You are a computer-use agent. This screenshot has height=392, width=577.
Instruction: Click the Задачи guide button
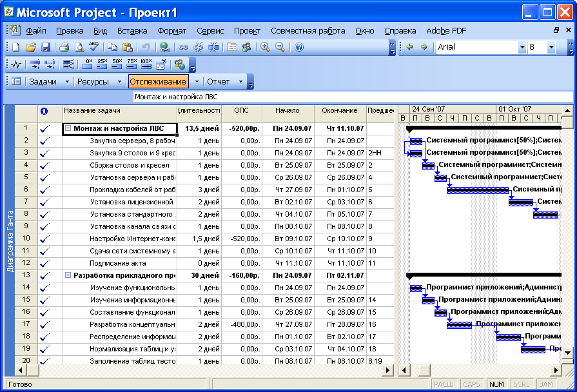(43, 82)
